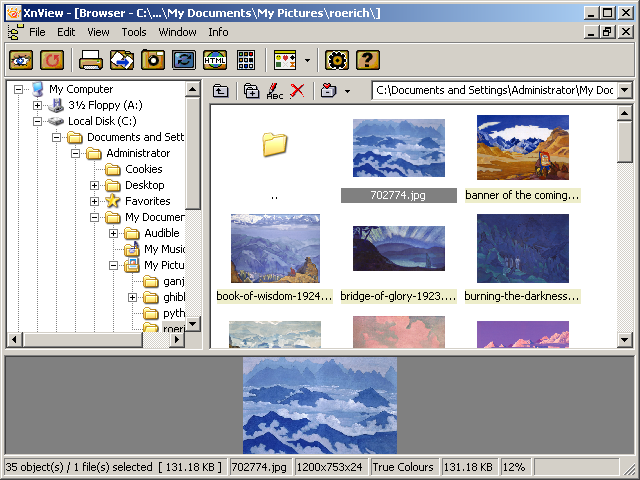Open the screen Capture camera tool

point(153,60)
